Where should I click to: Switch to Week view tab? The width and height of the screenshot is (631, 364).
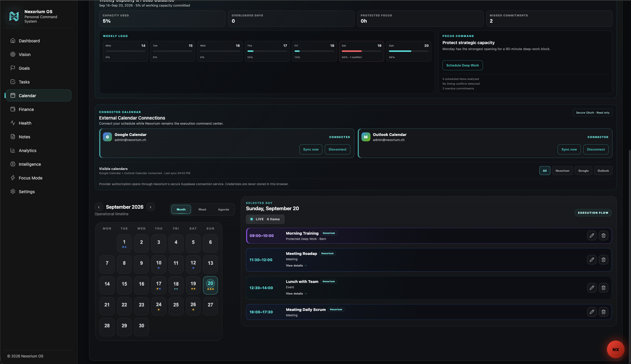click(202, 209)
